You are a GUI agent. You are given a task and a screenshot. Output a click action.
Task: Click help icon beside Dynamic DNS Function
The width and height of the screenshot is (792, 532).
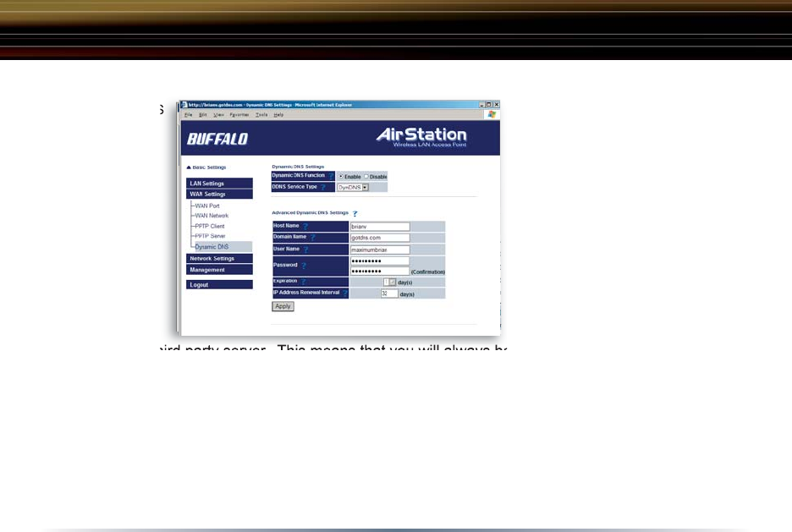(x=331, y=176)
